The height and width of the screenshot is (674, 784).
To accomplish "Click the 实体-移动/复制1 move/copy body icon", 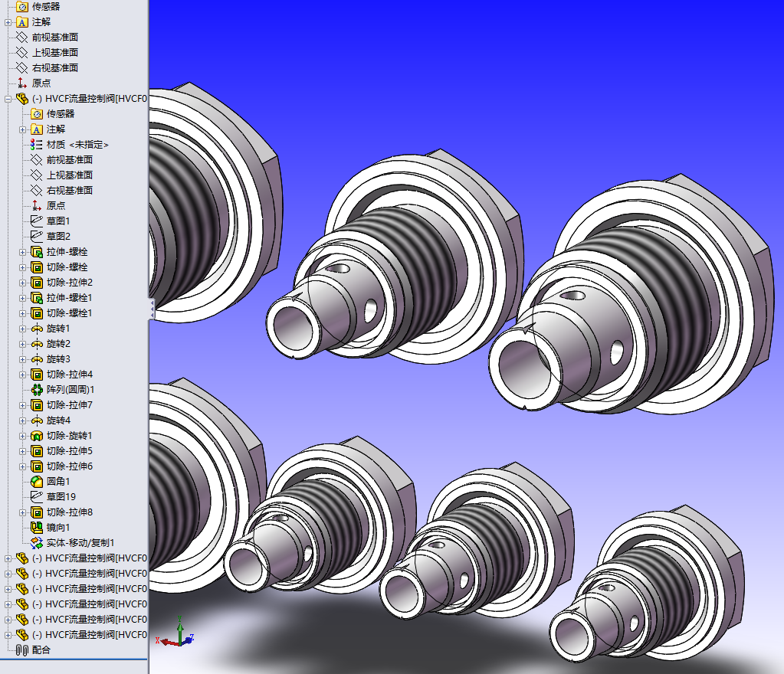I will pyautogui.click(x=37, y=542).
